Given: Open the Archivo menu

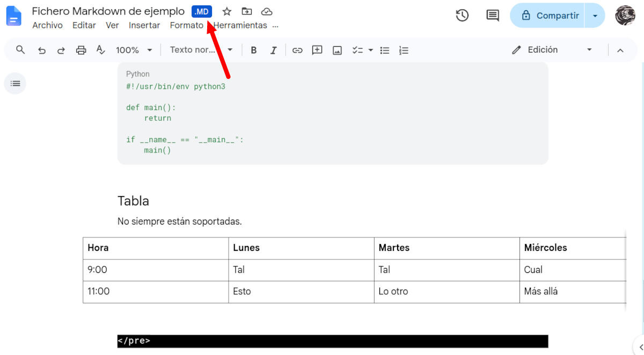Looking at the screenshot, I should point(47,25).
